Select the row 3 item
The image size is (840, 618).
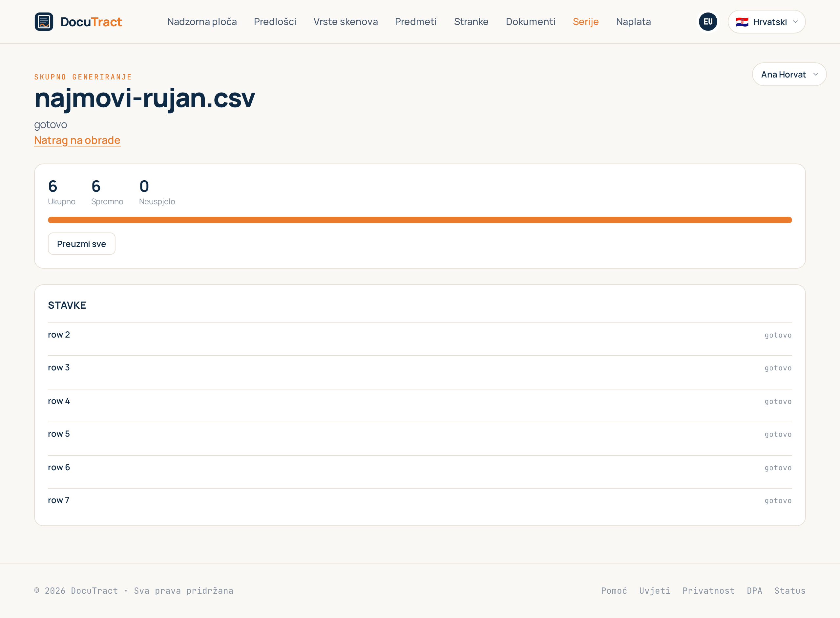(x=420, y=372)
